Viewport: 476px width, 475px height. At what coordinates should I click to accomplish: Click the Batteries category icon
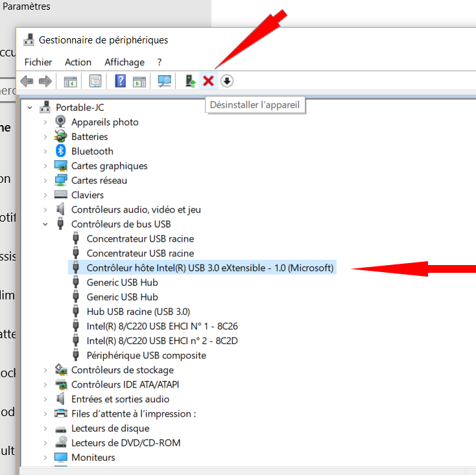click(x=60, y=136)
